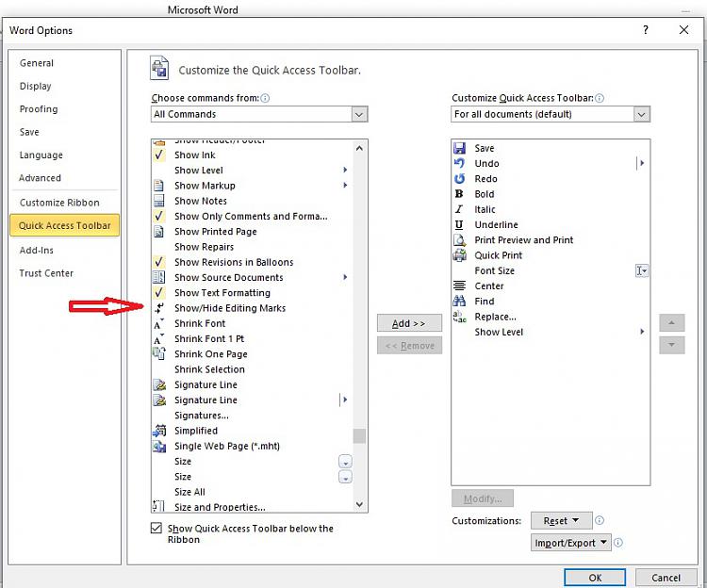Select the Simplified Chinese conversion icon

pos(159,431)
